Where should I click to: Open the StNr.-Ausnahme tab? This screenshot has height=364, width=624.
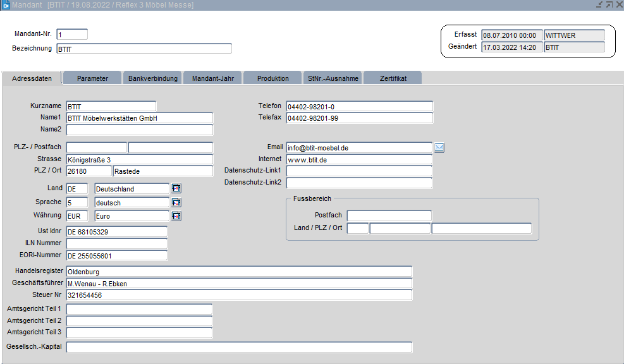pos(333,78)
